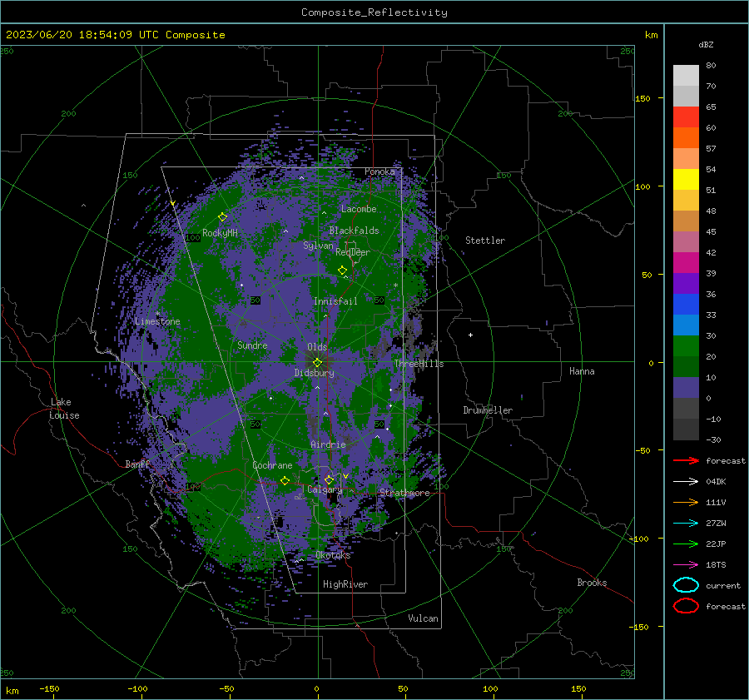
Task: Click the yellow diamond marker below Cochrane
Action: [x=285, y=480]
